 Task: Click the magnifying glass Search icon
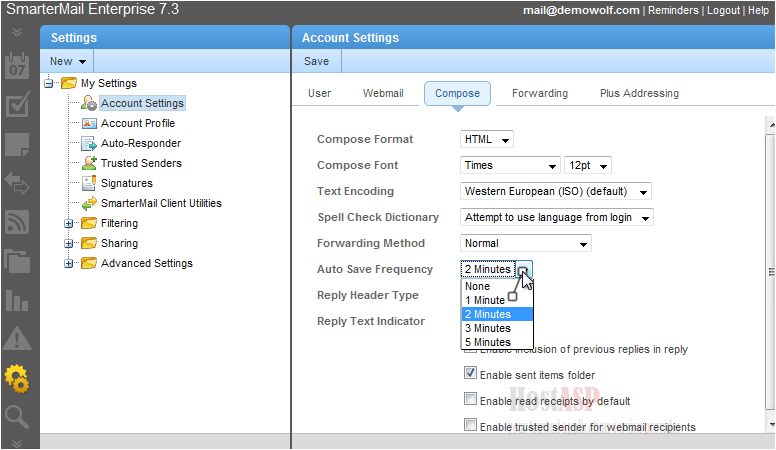(16, 417)
